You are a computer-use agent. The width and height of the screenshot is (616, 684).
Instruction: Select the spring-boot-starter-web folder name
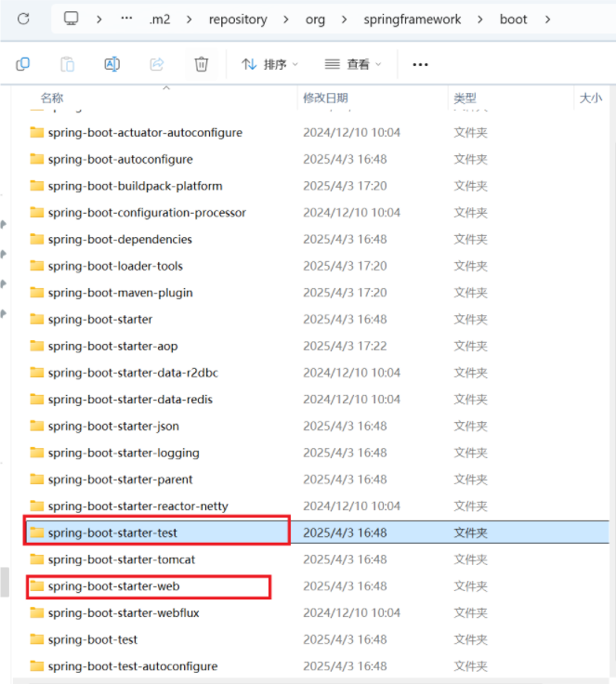pos(113,585)
